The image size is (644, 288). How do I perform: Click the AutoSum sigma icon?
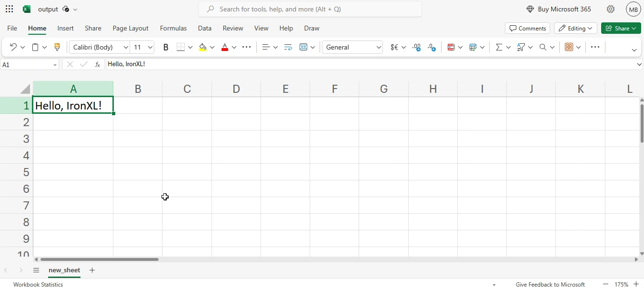tap(499, 47)
